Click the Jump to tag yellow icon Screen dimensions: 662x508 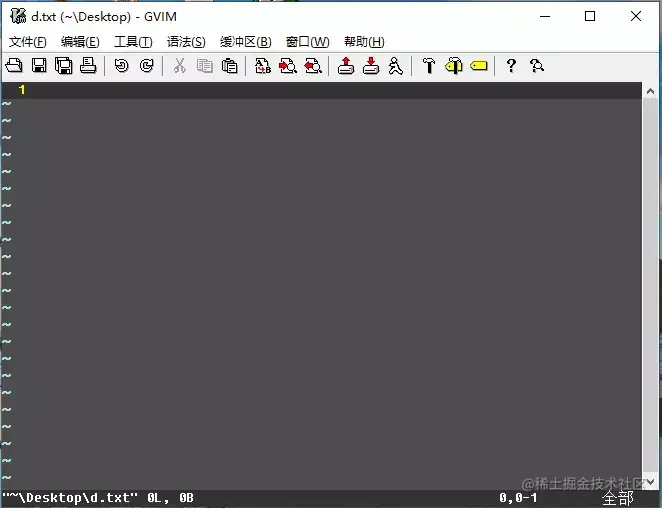[479, 66]
